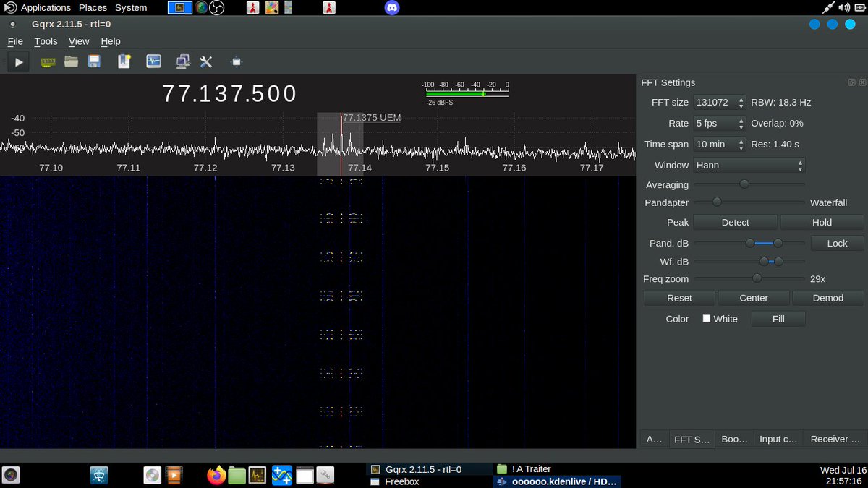
Task: Open the View menu
Action: pos(79,41)
